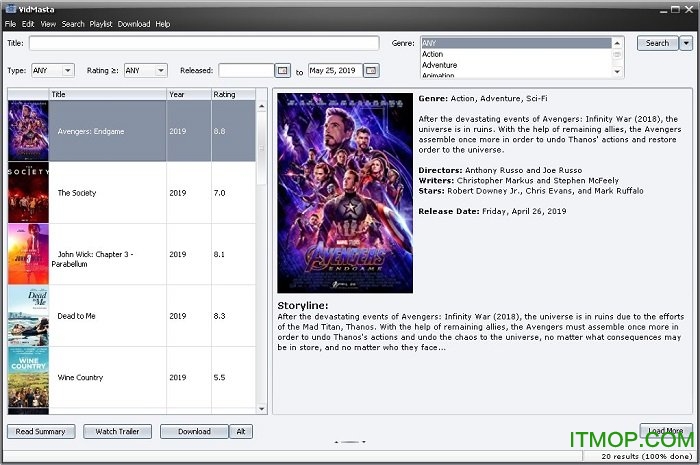Click the Read Summary button

[x=41, y=432]
